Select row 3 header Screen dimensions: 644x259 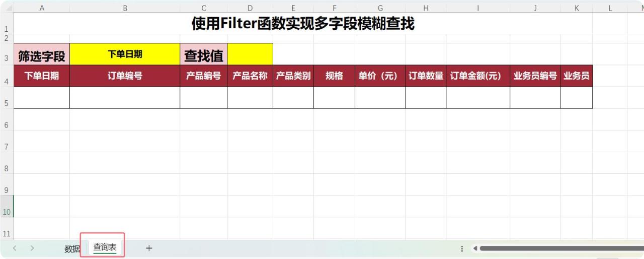coord(7,54)
